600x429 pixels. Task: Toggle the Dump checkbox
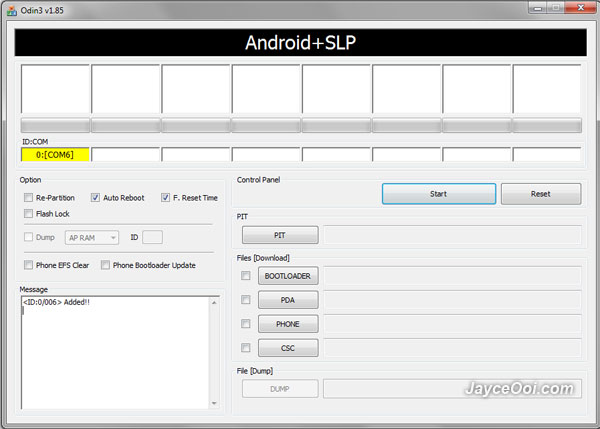28,237
